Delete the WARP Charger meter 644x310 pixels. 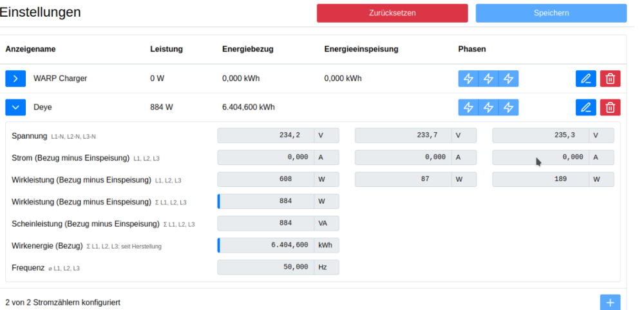(x=610, y=79)
